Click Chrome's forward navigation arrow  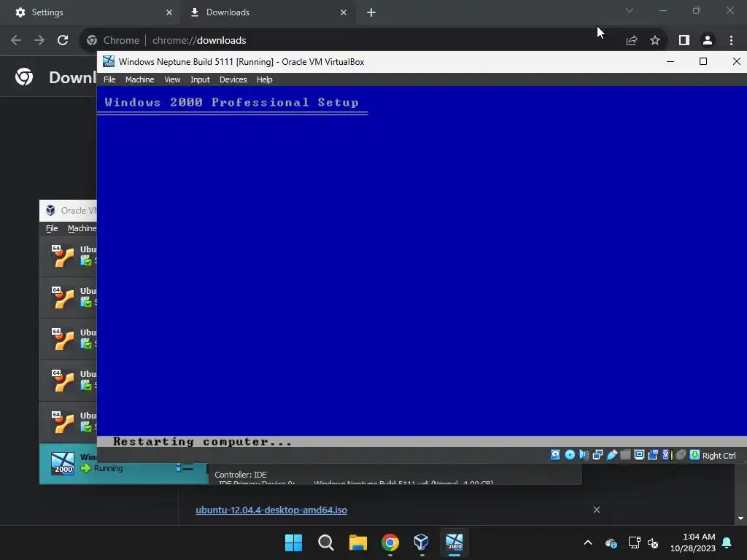(39, 40)
